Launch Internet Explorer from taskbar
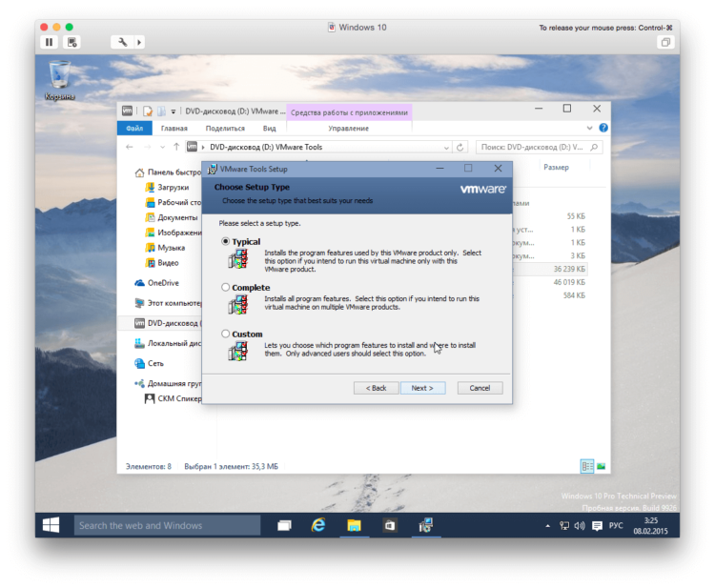 [x=318, y=525]
